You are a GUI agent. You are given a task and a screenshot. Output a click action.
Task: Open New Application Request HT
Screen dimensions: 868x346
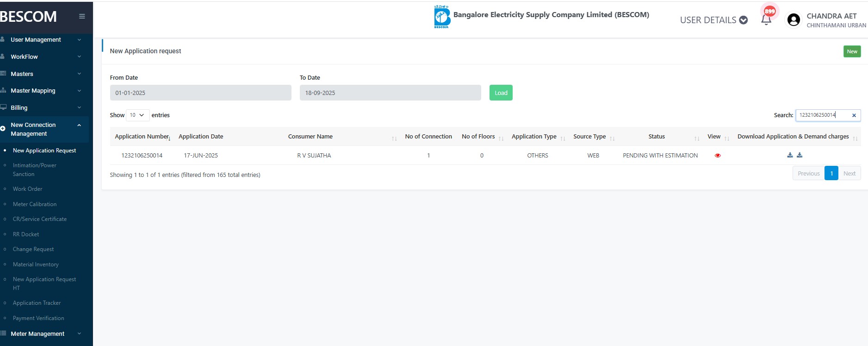(x=44, y=283)
